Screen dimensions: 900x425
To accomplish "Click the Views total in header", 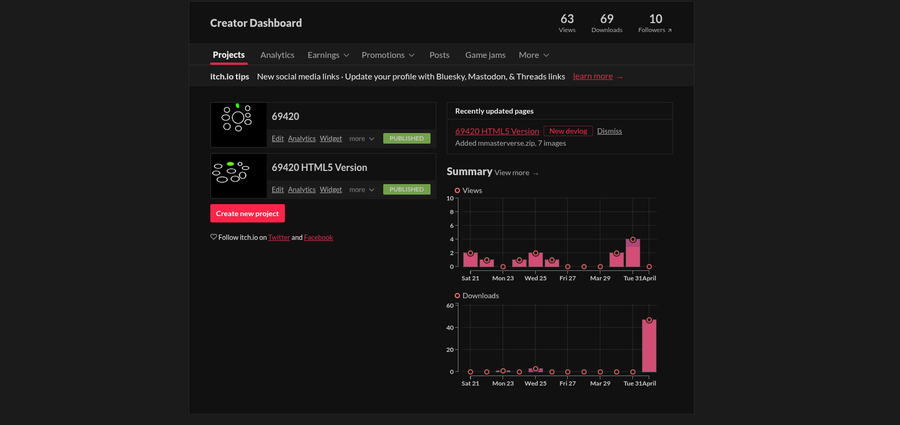I will click(x=567, y=24).
